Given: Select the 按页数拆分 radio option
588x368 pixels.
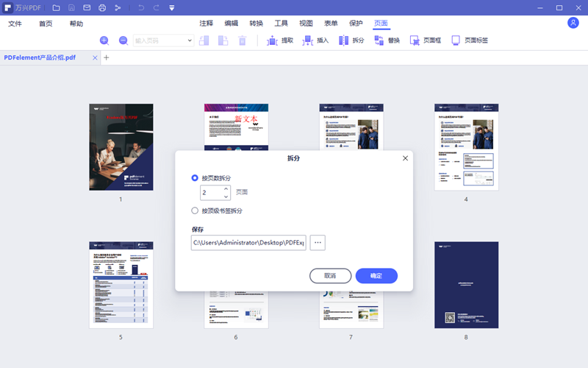Looking at the screenshot, I should pyautogui.click(x=195, y=178).
